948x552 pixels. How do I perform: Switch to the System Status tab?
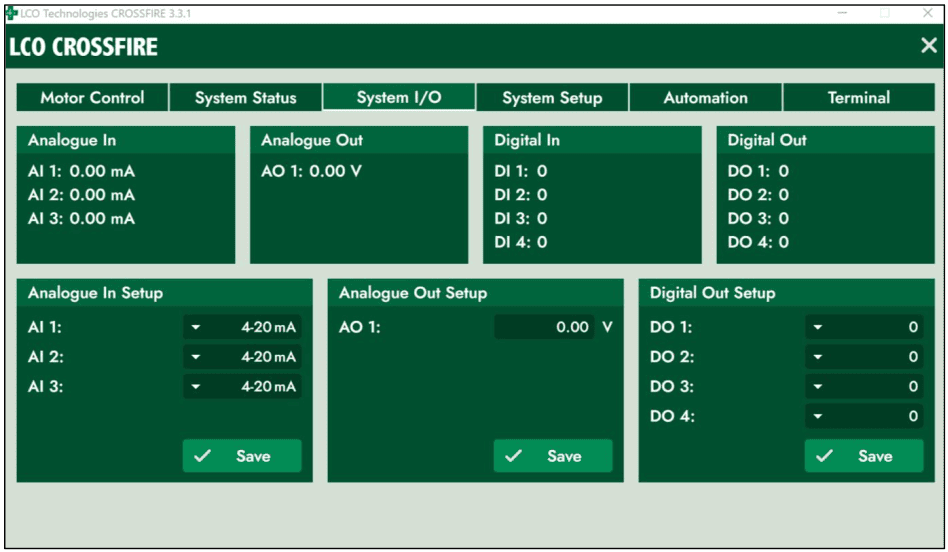click(x=245, y=97)
